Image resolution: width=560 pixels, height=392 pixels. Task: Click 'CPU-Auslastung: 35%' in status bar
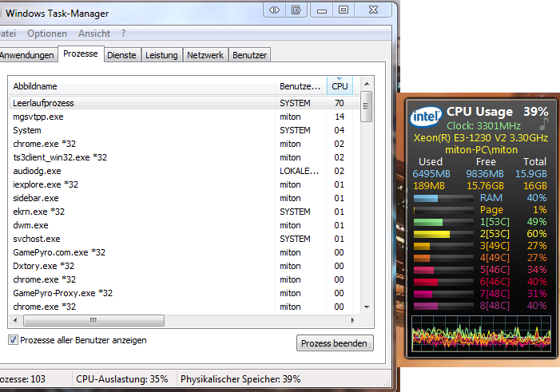tap(121, 378)
